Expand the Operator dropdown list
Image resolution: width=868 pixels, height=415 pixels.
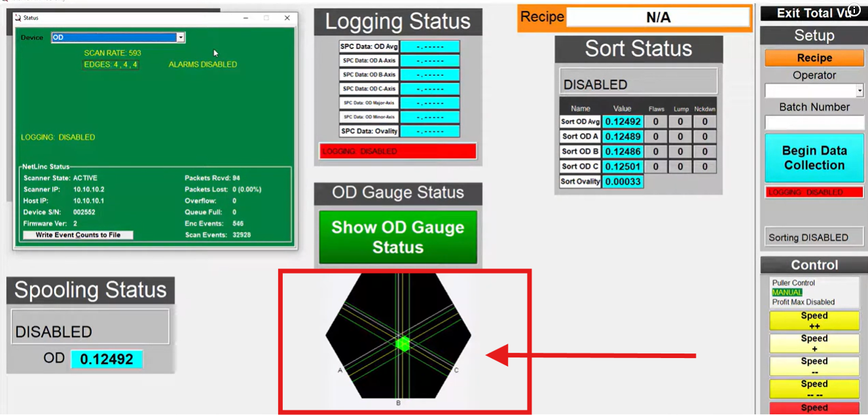pos(859,90)
